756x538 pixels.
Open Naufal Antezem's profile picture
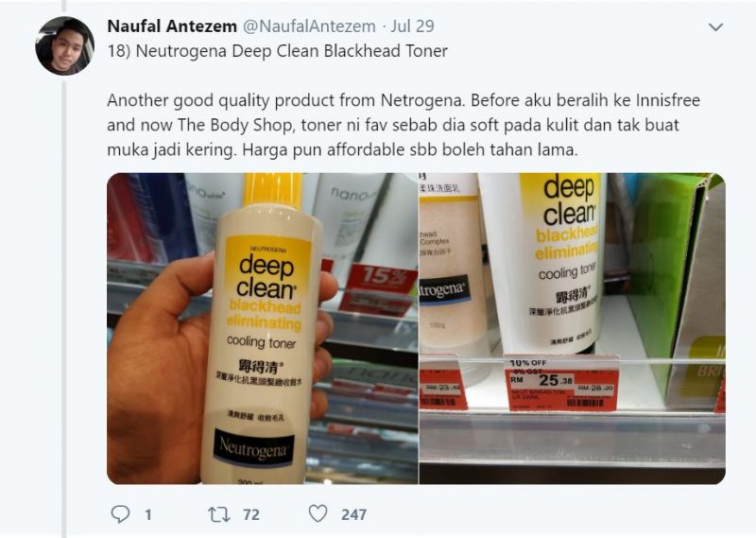(x=64, y=45)
